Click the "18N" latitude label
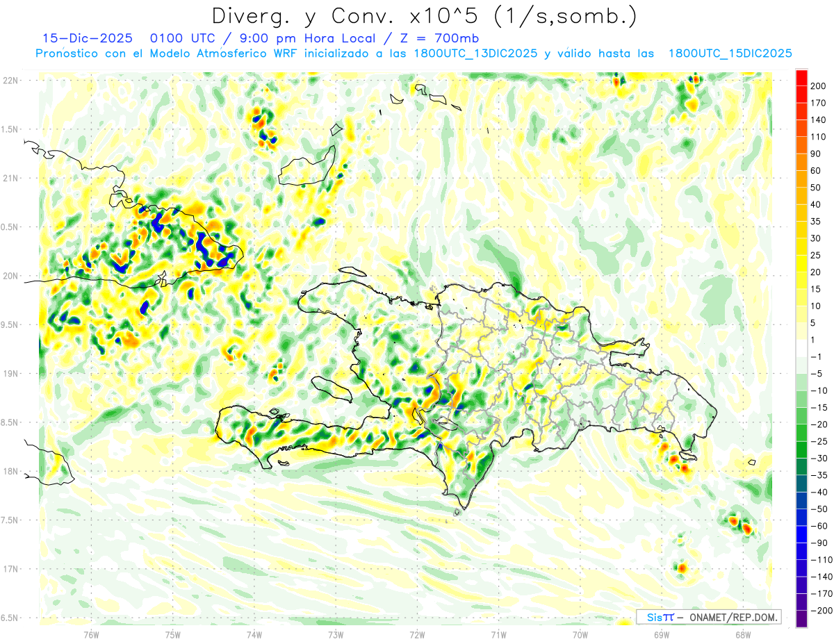Screen dimensions: 834x644 [x=10, y=471]
